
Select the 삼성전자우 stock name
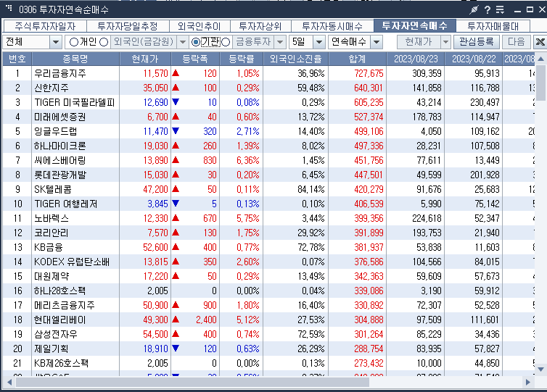56,334
